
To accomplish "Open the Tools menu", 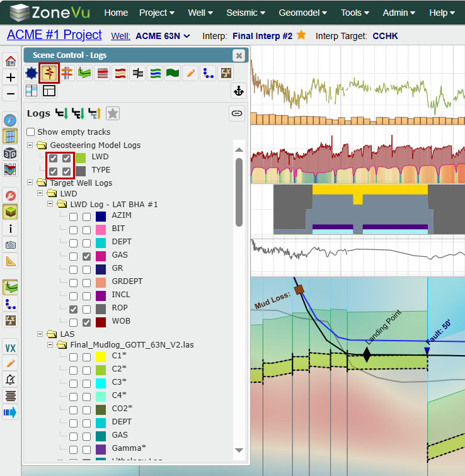I will click(355, 13).
